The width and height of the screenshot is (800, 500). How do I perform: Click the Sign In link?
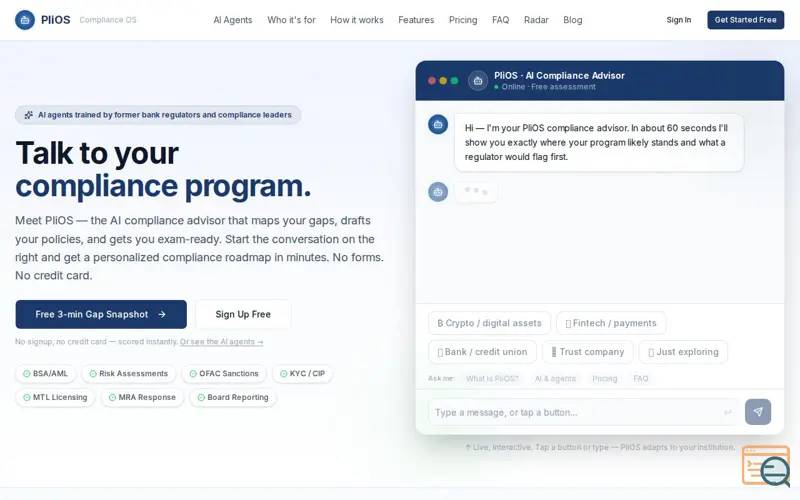(679, 20)
